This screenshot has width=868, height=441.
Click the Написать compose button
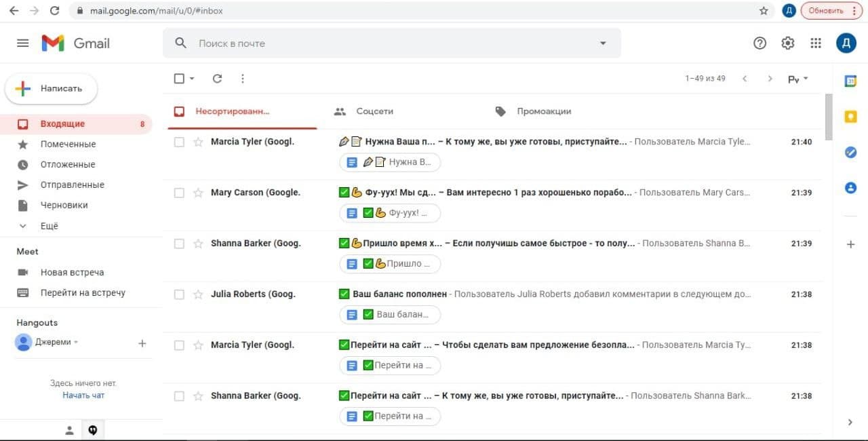coord(52,88)
